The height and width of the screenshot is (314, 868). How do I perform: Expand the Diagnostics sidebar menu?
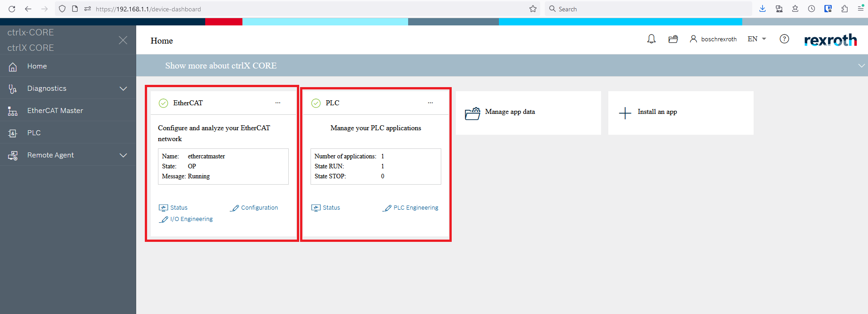pyautogui.click(x=123, y=88)
